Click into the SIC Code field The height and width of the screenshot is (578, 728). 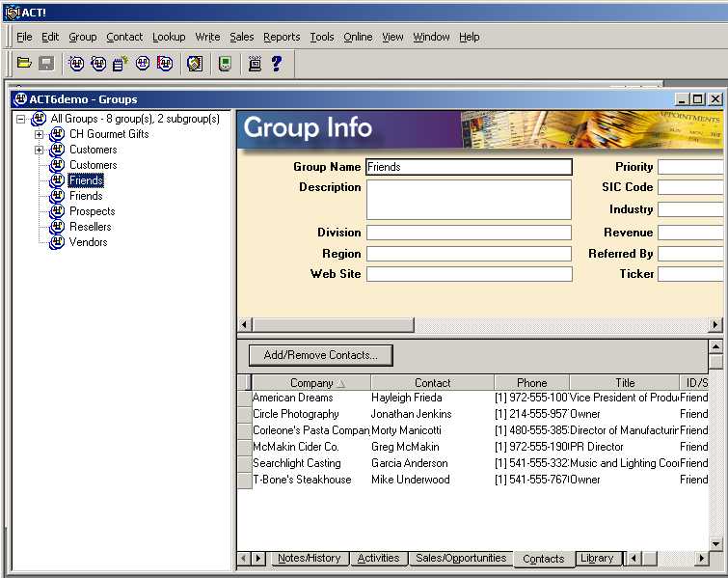click(x=690, y=187)
